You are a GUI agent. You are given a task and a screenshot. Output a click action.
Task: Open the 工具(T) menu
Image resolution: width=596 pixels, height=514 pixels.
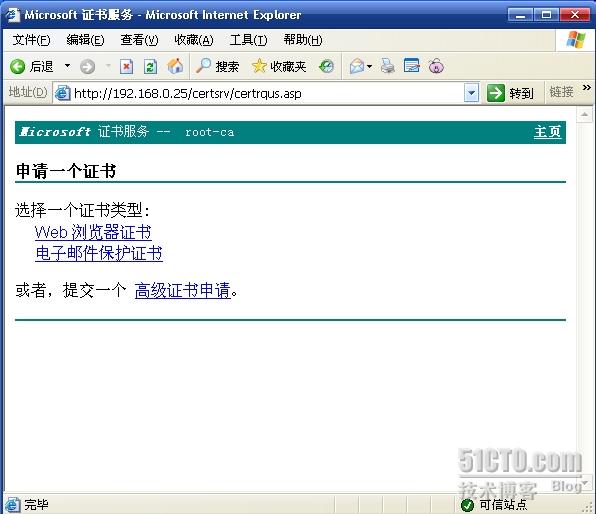click(x=248, y=40)
